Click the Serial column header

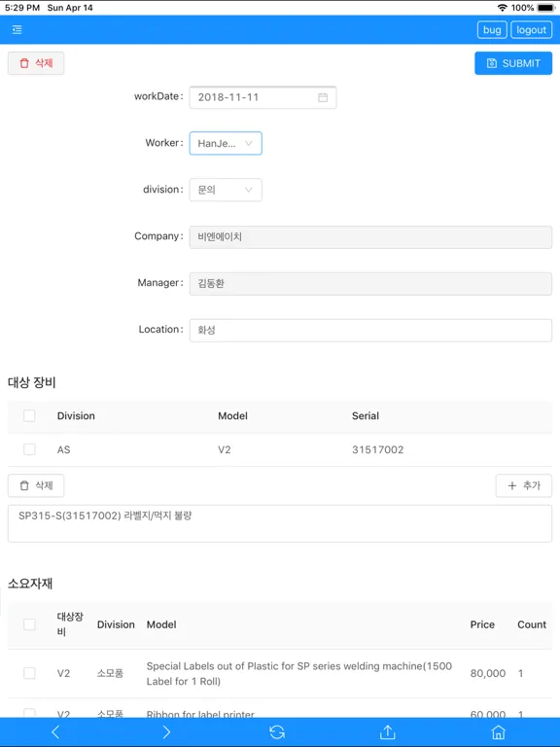click(366, 416)
